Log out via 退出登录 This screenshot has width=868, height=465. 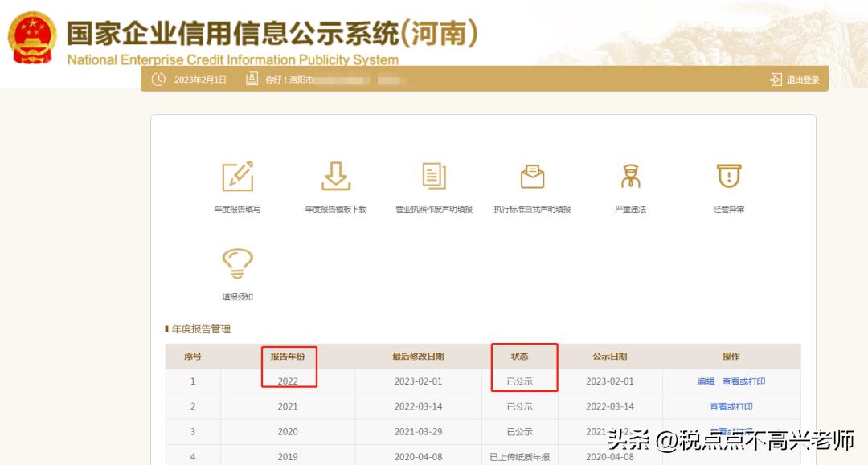tap(795, 80)
